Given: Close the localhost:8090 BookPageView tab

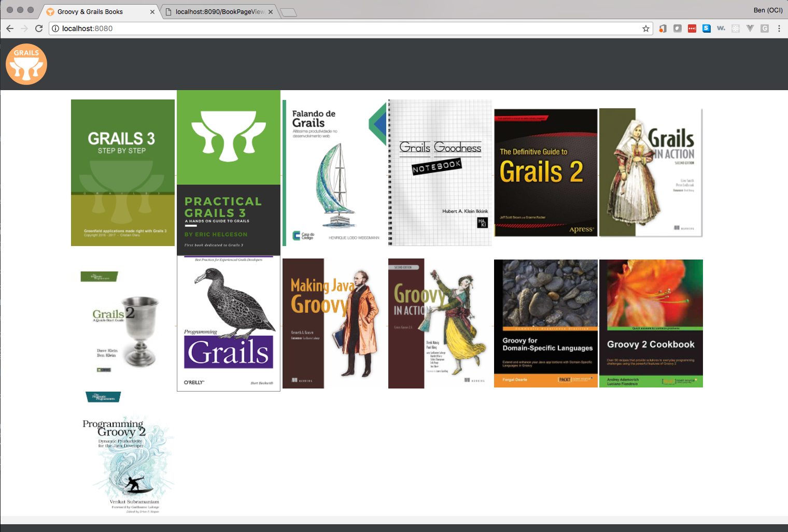Looking at the screenshot, I should [x=271, y=12].
